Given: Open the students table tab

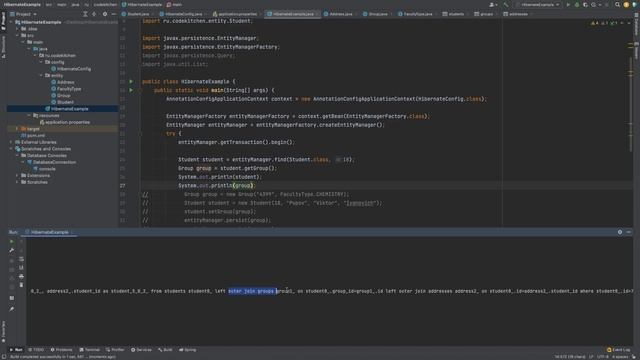Looking at the screenshot, I should [456, 14].
